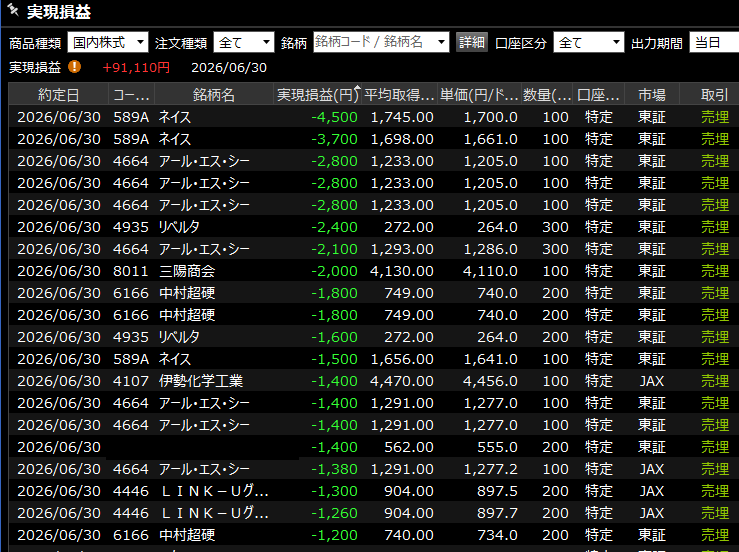Click the -1,400 row priced 555.0
Viewport: 739px width, 552px height.
pos(374,447)
